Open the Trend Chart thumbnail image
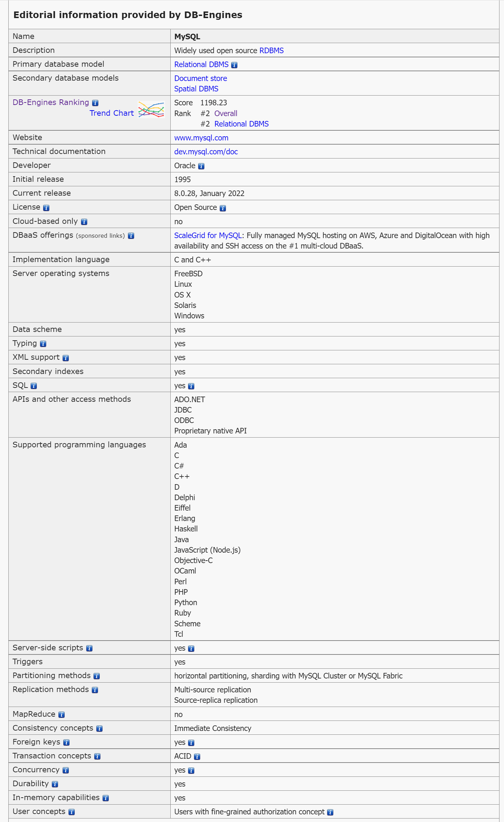 pos(151,109)
